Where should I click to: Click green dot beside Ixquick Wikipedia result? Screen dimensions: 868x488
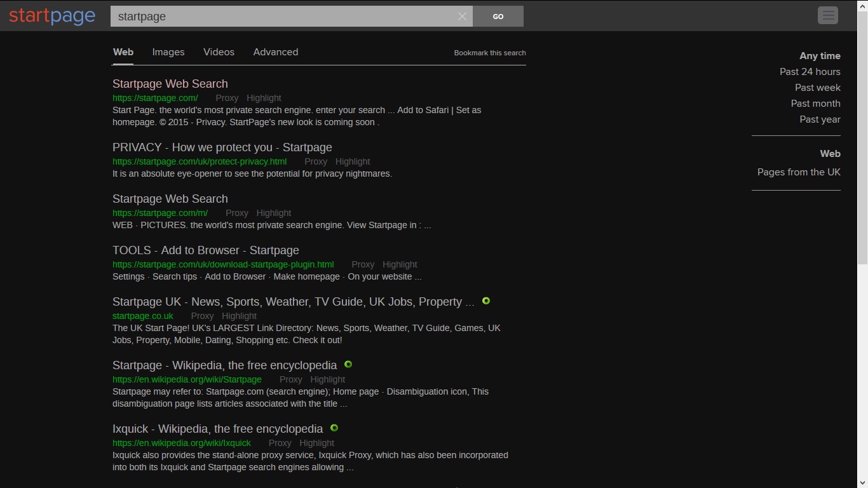[334, 428]
